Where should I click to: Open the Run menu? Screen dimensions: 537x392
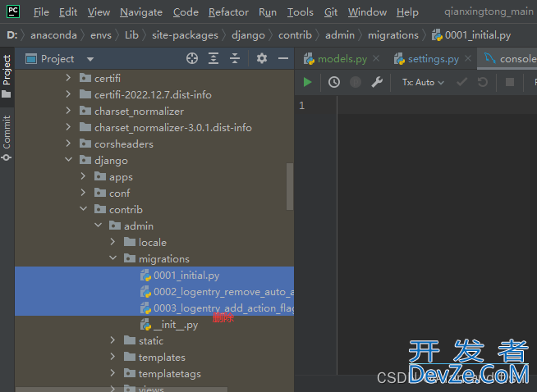tap(268, 12)
